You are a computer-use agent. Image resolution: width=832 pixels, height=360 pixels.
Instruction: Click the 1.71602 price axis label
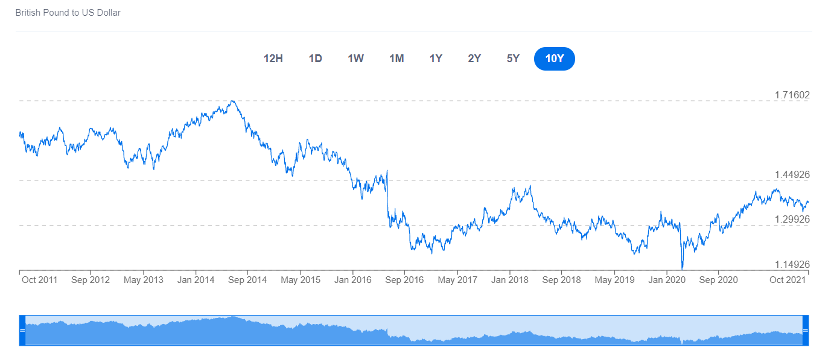[791, 95]
